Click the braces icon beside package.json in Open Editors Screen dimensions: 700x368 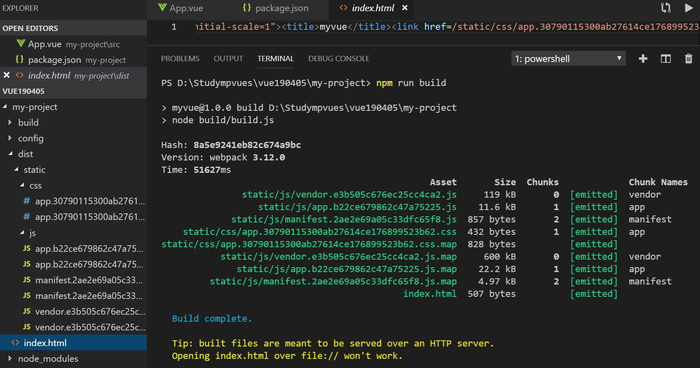coord(20,59)
